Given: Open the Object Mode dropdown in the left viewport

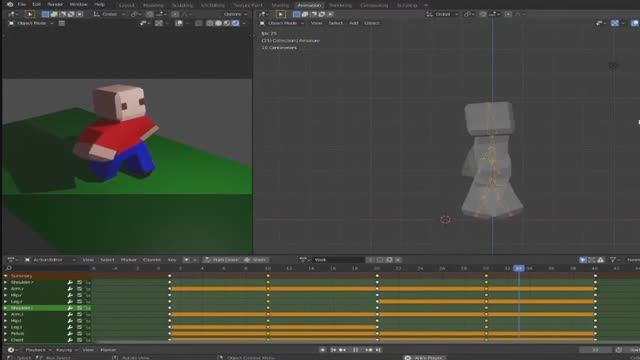Looking at the screenshot, I should point(31,23).
